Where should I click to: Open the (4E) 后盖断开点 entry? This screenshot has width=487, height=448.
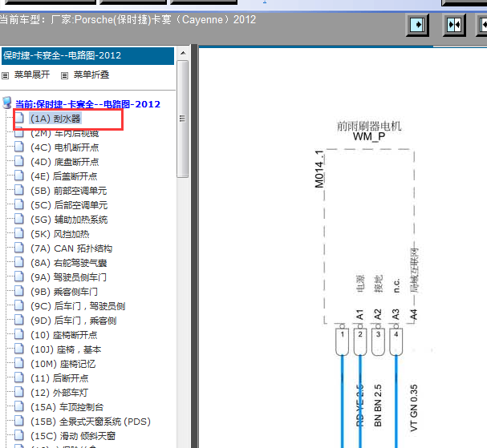[64, 176]
